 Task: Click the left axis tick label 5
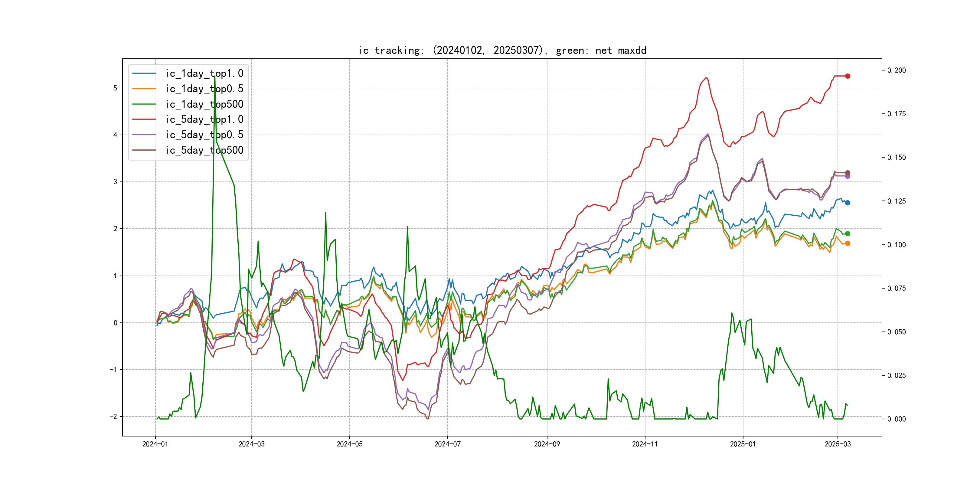(x=115, y=88)
